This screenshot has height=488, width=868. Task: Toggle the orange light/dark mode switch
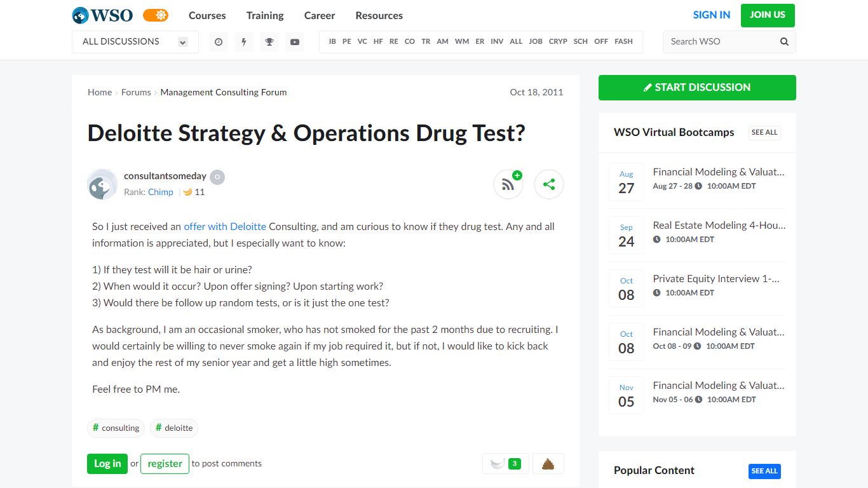[156, 15]
